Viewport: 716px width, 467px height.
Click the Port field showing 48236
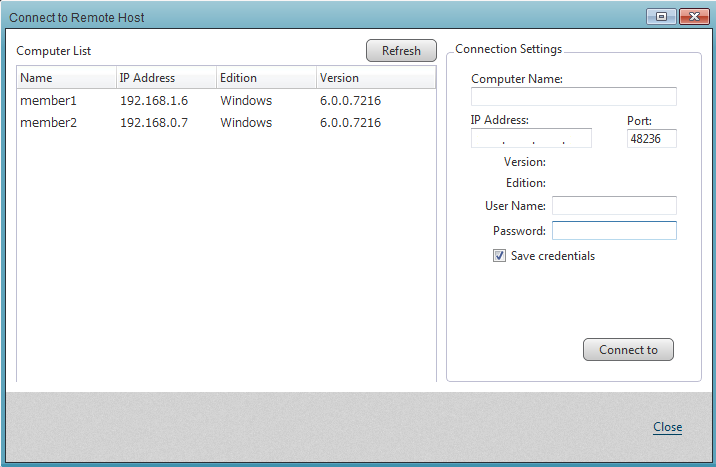pos(651,139)
